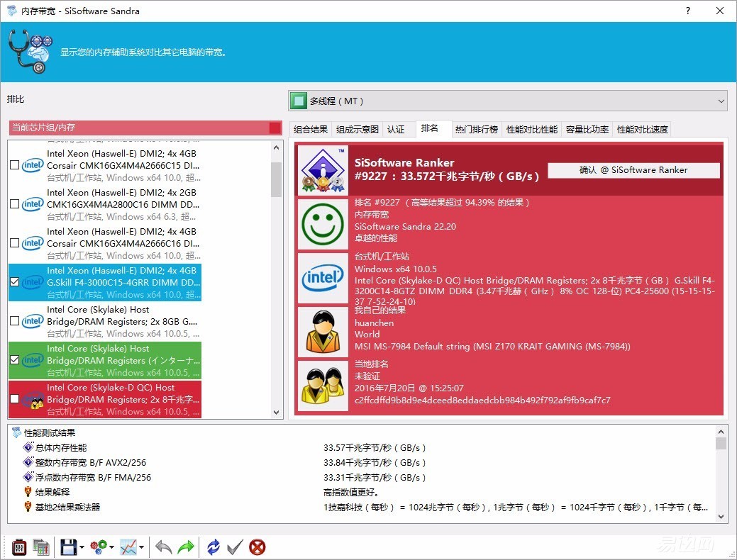Click the stethoscope brain header icon
The height and width of the screenshot is (560, 737).
30,52
